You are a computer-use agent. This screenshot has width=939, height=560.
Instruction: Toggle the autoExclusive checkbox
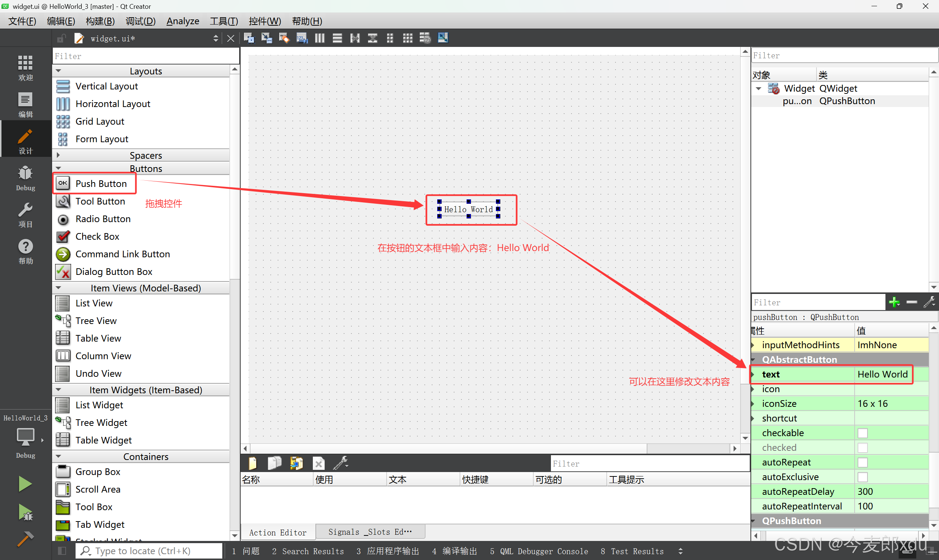point(862,477)
